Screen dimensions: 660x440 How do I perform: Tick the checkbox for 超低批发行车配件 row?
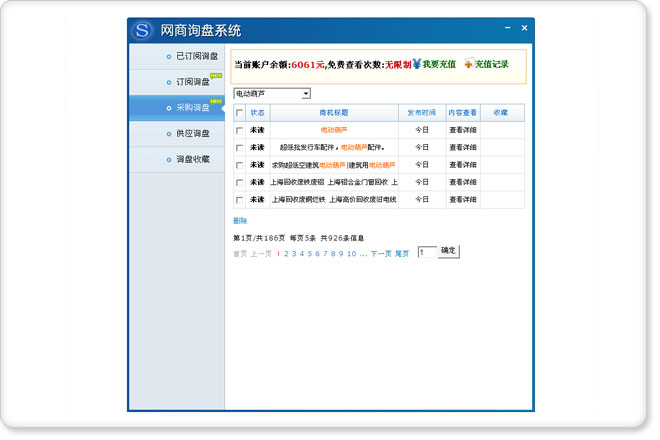click(x=239, y=147)
